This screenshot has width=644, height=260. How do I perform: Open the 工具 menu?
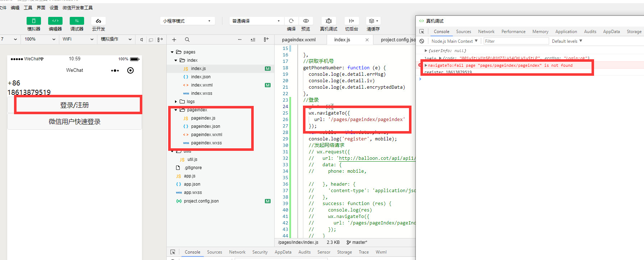(28, 8)
